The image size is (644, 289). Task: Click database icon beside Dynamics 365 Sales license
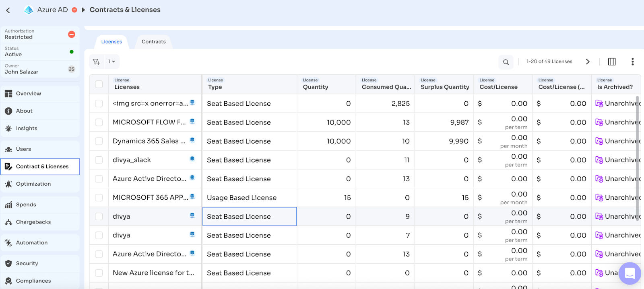[x=192, y=140]
